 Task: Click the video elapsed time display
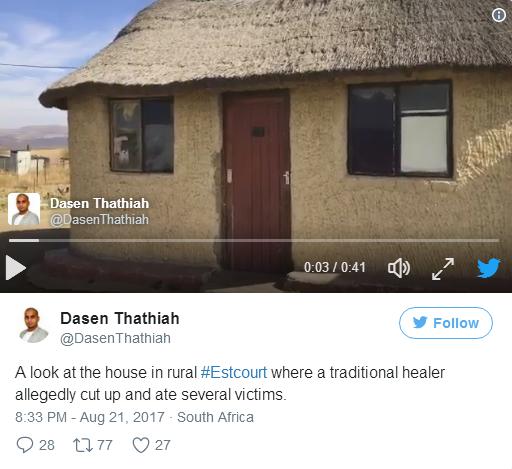pyautogui.click(x=335, y=267)
